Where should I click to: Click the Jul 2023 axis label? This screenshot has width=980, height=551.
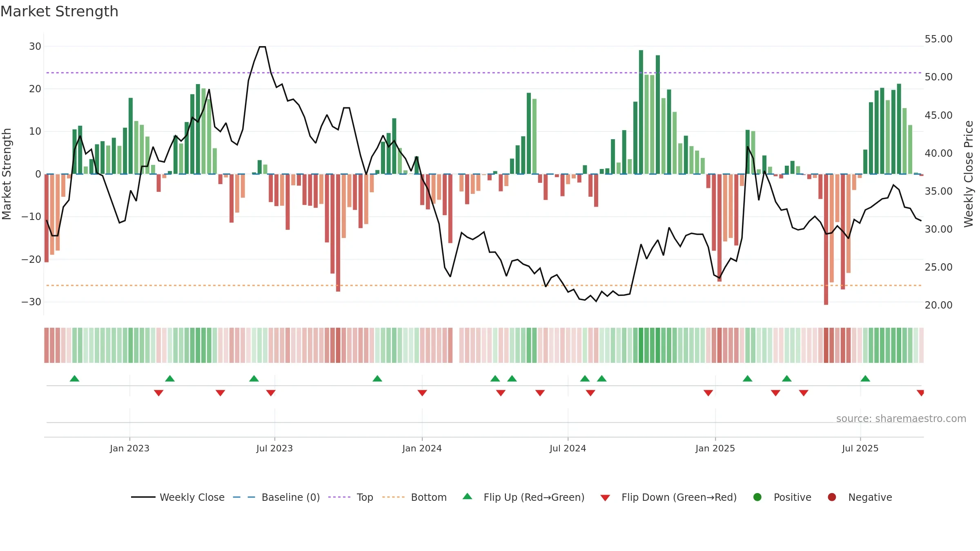click(x=274, y=448)
